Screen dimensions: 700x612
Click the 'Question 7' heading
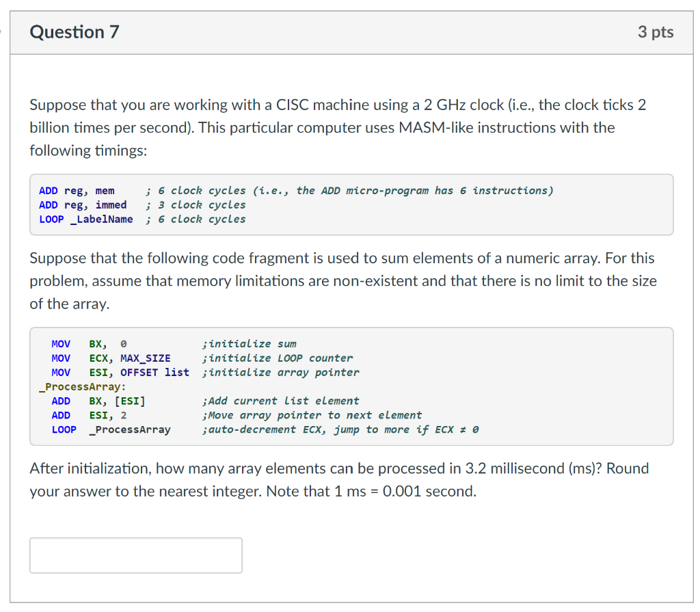click(74, 32)
